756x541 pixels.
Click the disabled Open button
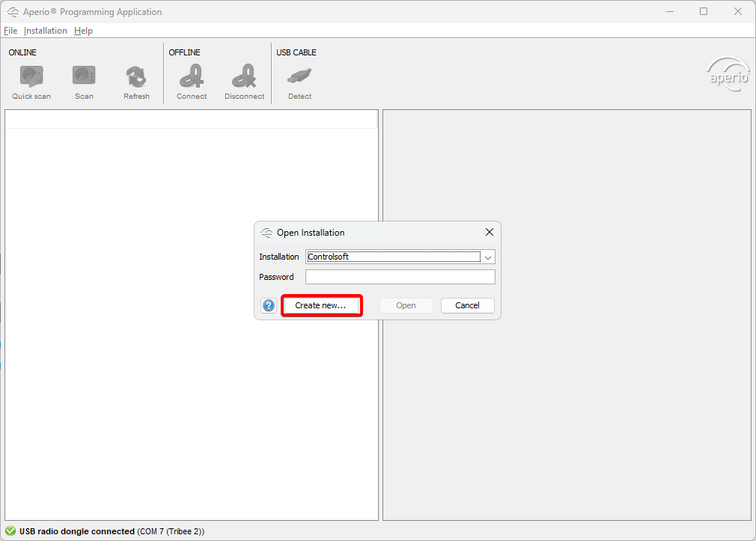click(406, 305)
